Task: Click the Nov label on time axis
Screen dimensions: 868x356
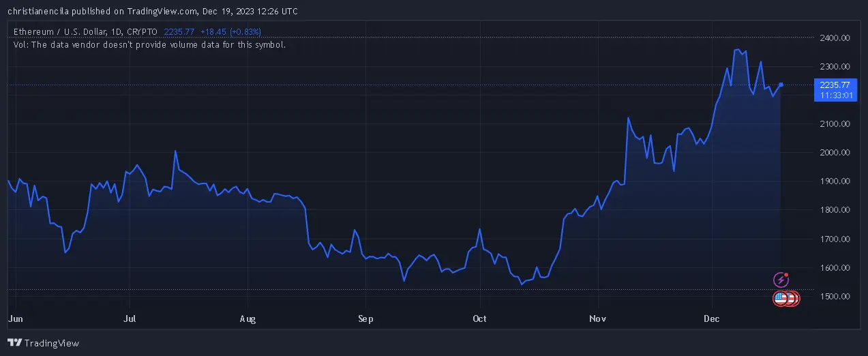Action: pos(597,318)
